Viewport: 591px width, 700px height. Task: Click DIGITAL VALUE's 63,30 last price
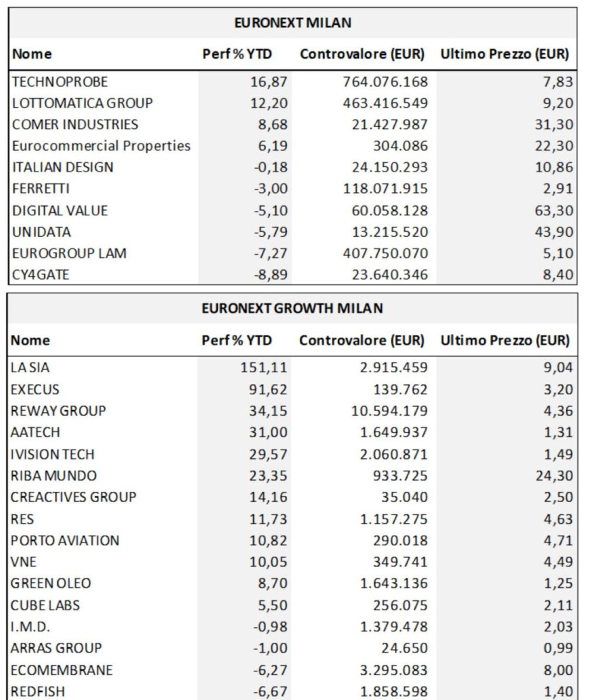coord(554,211)
